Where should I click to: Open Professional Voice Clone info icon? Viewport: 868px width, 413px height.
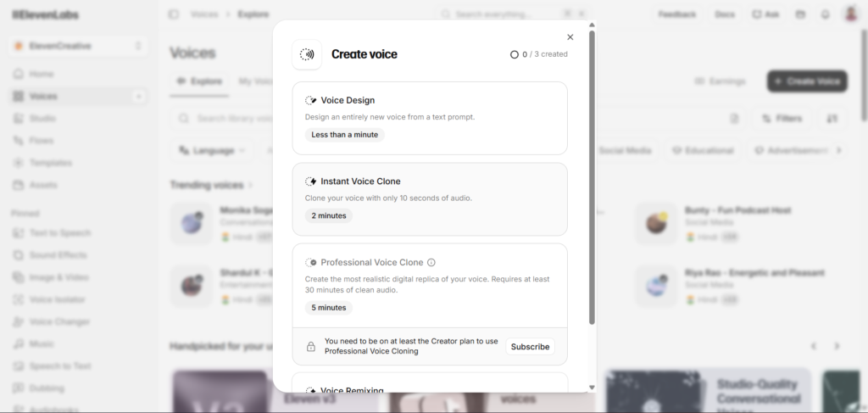coord(431,262)
